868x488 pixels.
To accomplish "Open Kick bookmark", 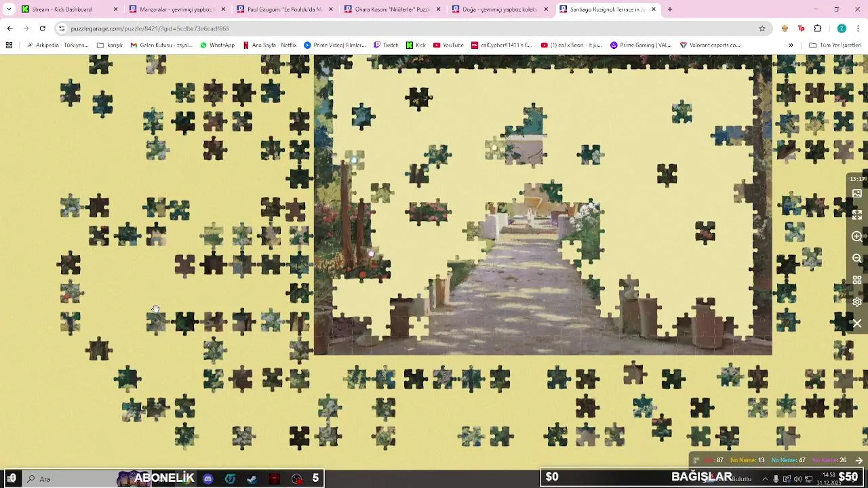I will pyautogui.click(x=416, y=45).
